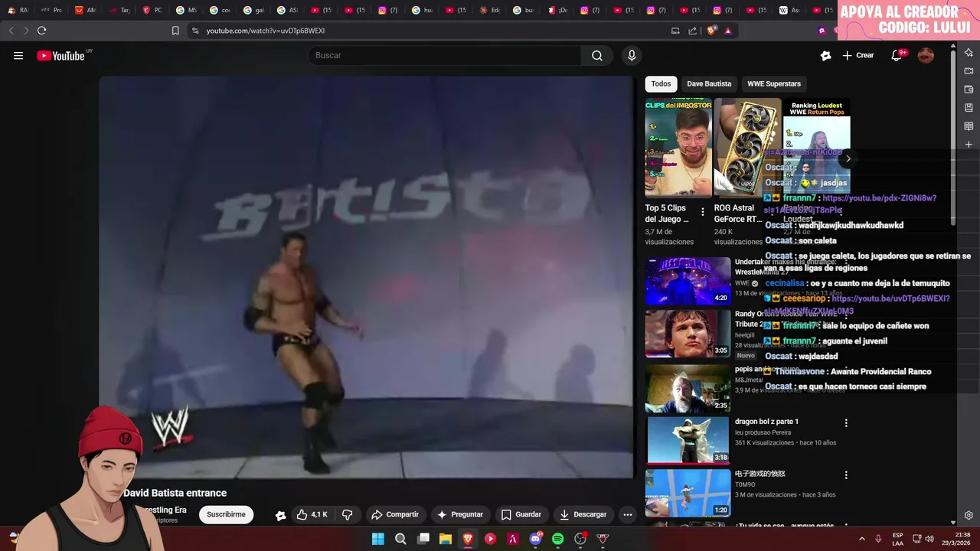Show hidden system tray icons chevron
Screen dimensions: 980x551
861,539
